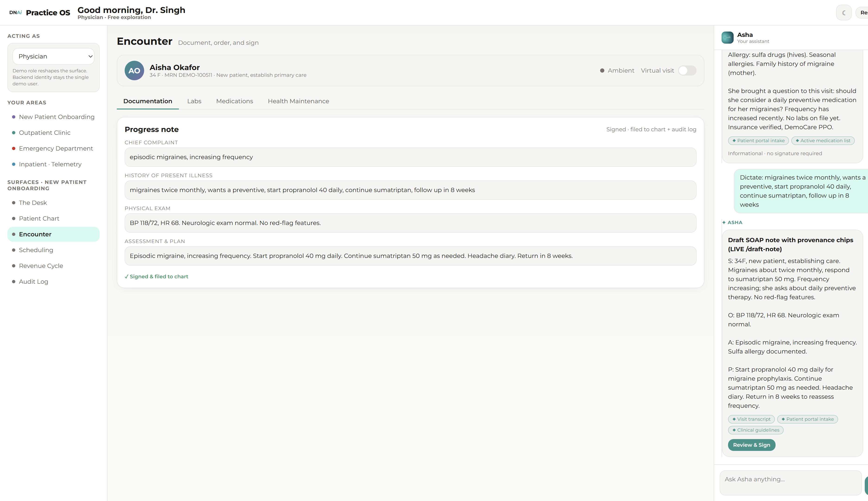Click the Visit transcript provenance chip
This screenshot has width=868, height=501.
coord(751,419)
